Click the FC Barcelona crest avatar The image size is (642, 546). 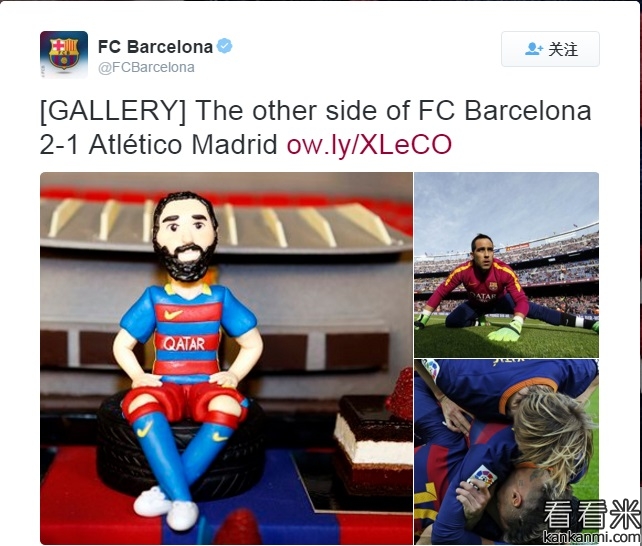point(64,54)
